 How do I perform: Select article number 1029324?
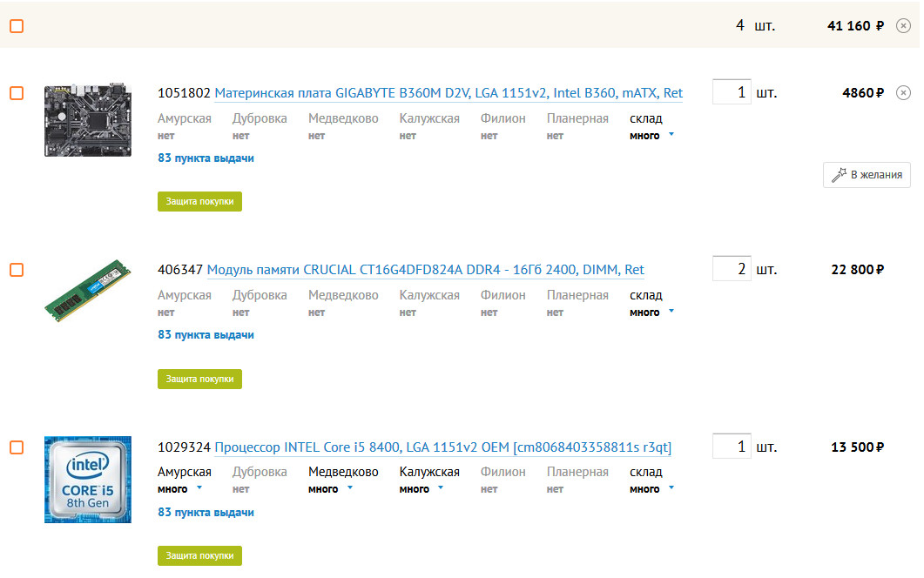tap(184, 447)
